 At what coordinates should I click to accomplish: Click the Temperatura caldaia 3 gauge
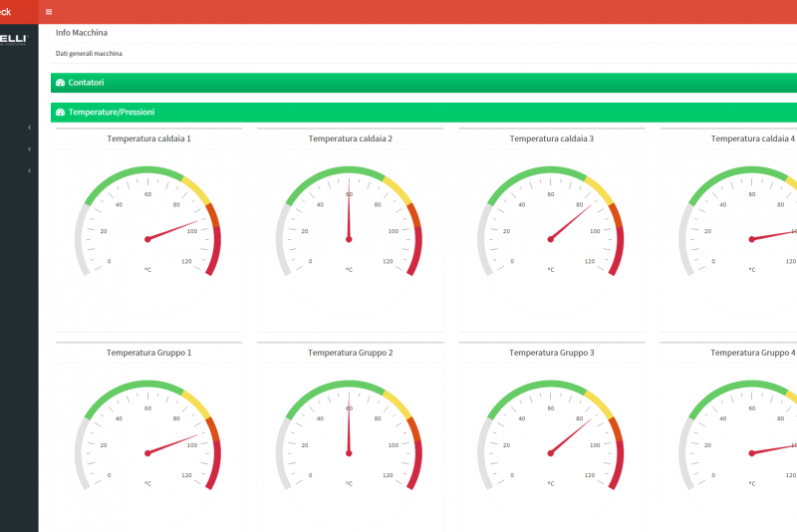(551, 221)
